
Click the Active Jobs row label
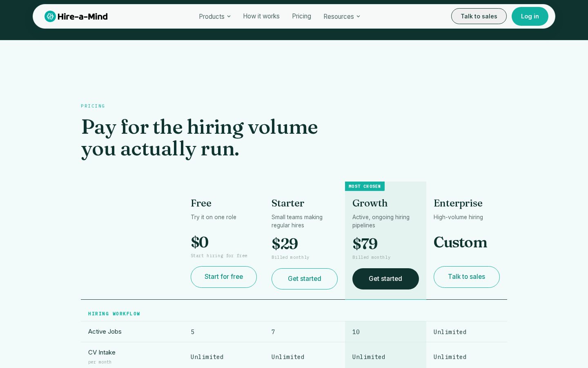[105, 332]
